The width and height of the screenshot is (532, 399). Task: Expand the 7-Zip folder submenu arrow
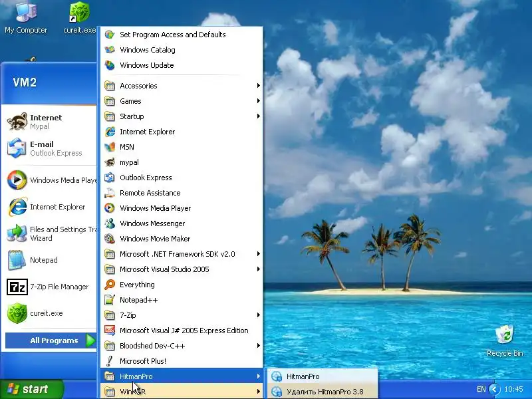[259, 315]
